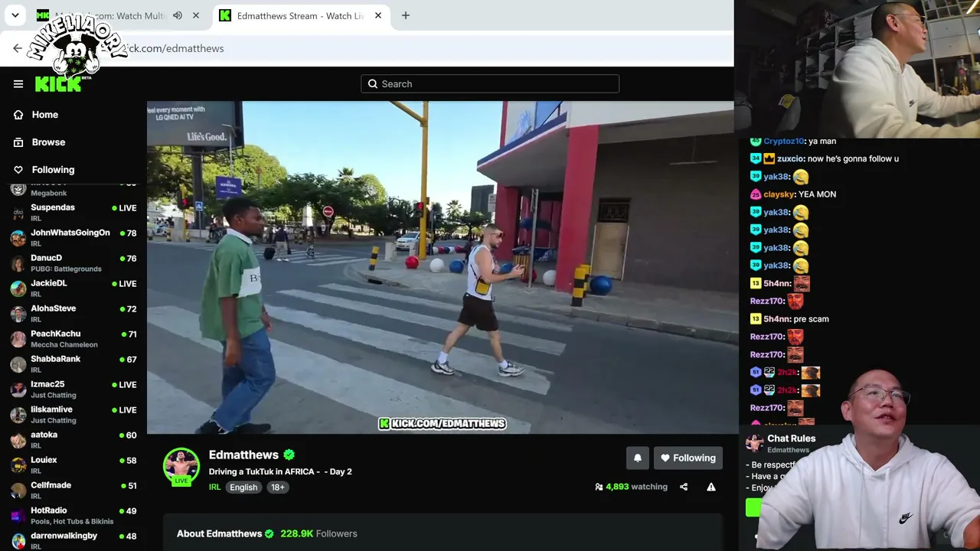Click Cryptoz10 username in chat
Image resolution: width=980 pixels, height=551 pixels.
[x=783, y=142]
